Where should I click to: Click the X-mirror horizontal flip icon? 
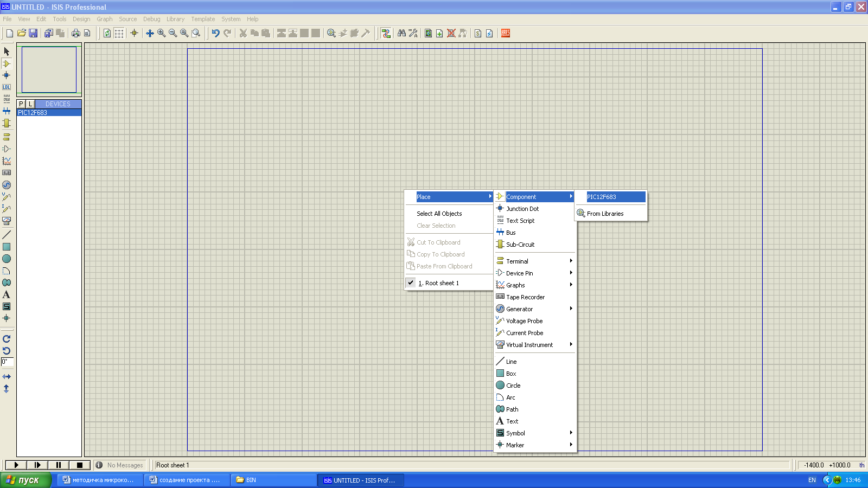pos(7,376)
